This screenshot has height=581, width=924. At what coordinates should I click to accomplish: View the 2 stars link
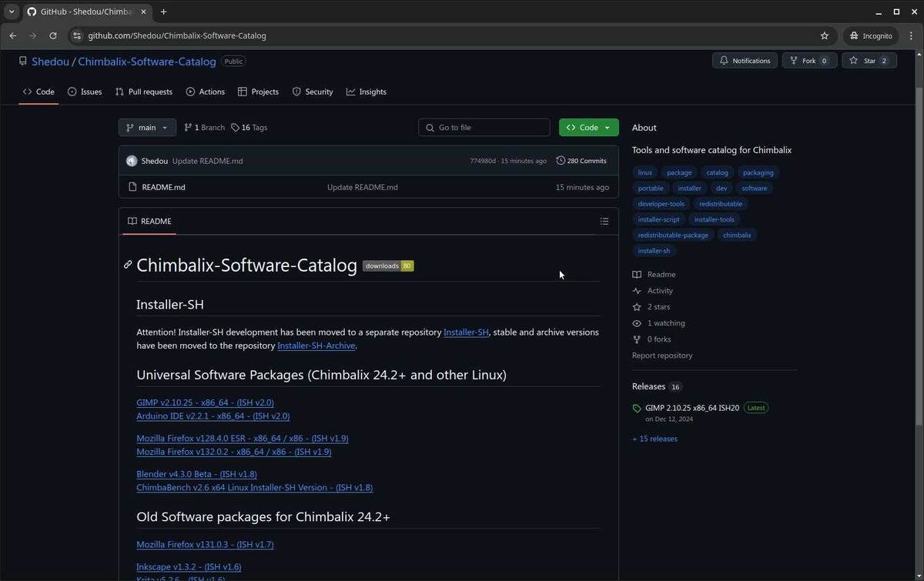[651, 307]
